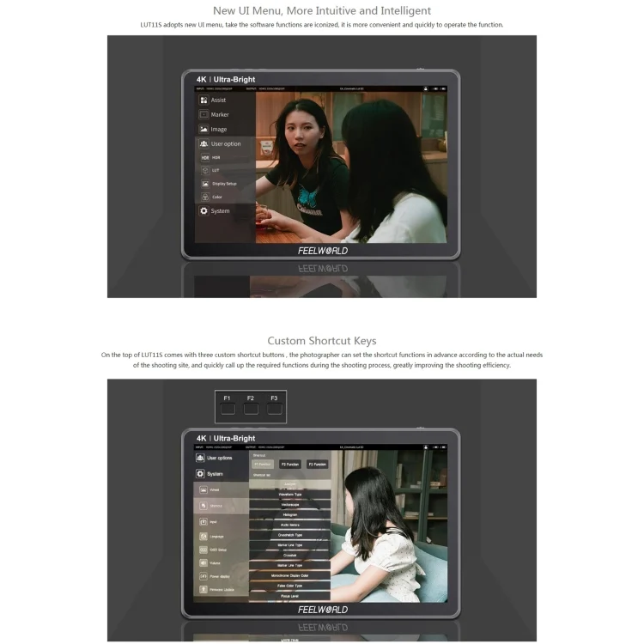Open Display Setup icon in first monitor

(x=205, y=184)
